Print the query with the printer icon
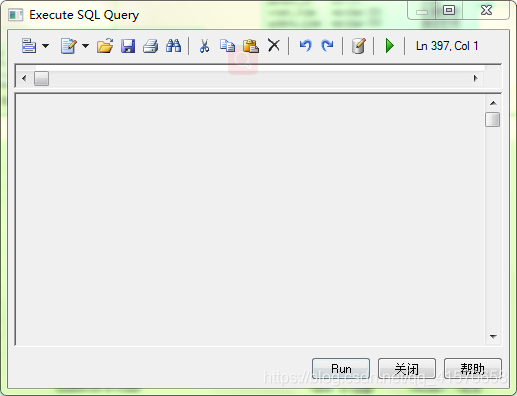The width and height of the screenshot is (517, 396). pyautogui.click(x=151, y=46)
